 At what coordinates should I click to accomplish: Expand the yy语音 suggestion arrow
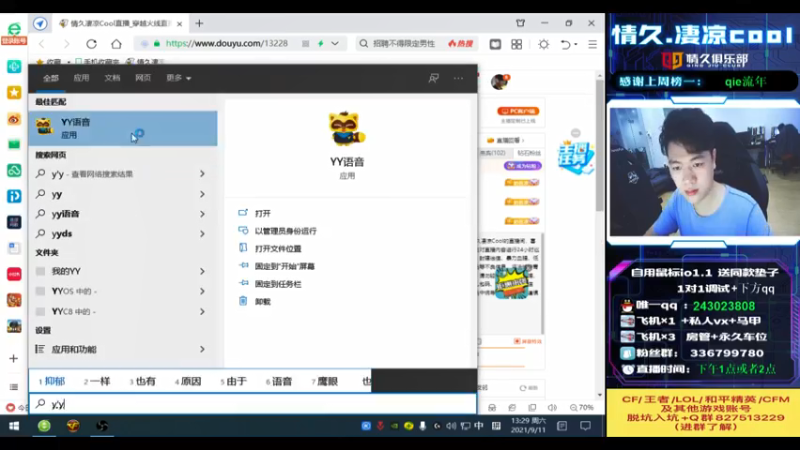[202, 214]
